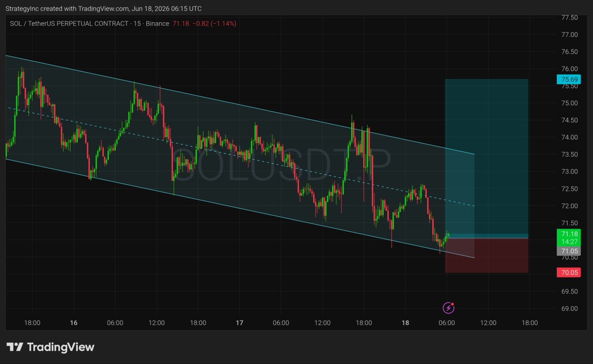The height and width of the screenshot is (364, 593).
Task: Click the date label 17 on time axis
Action: click(239, 323)
